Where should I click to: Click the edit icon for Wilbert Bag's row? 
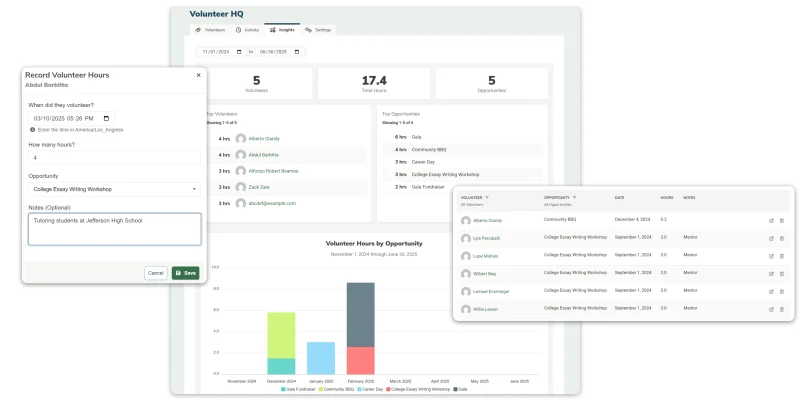771,274
